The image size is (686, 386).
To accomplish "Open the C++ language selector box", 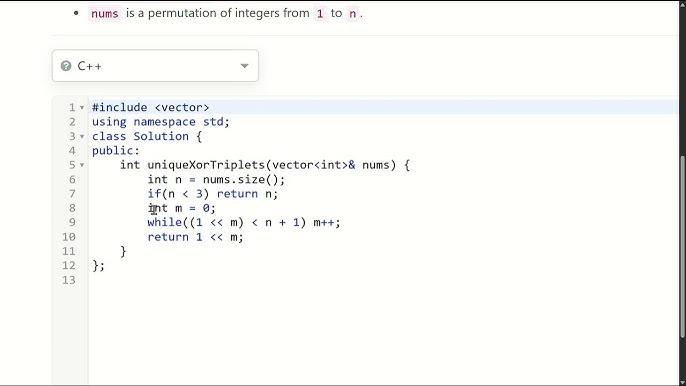I will tap(155, 66).
